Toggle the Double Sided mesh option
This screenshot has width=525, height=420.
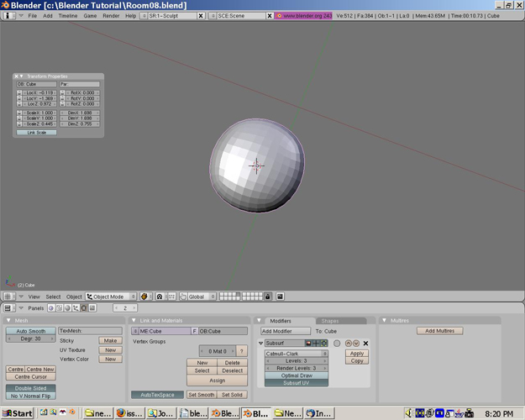(x=31, y=388)
